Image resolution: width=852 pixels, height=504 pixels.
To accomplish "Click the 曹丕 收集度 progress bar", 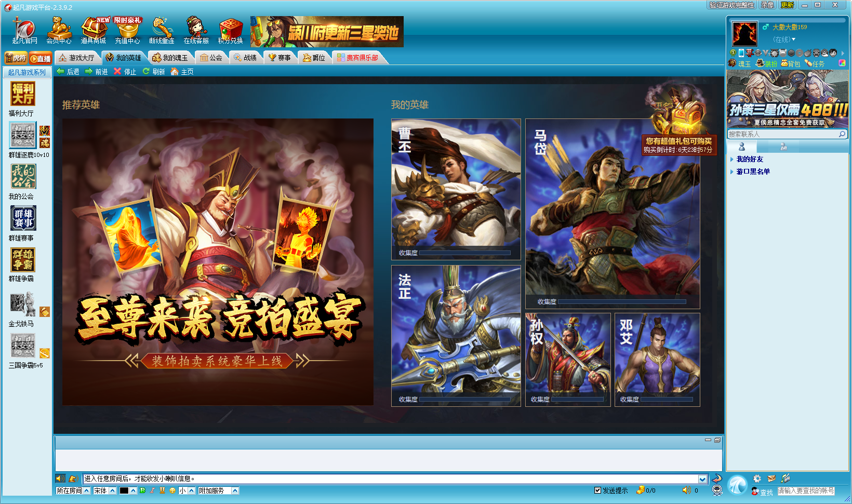I will pos(465,253).
